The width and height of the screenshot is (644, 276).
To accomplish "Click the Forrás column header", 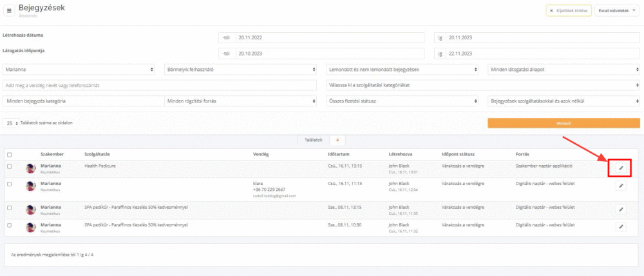I will pyautogui.click(x=522, y=154).
